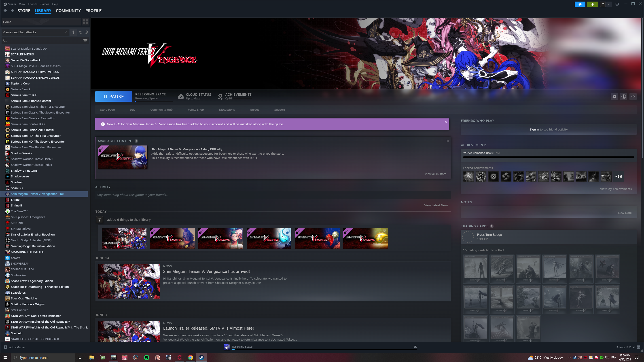This screenshot has width=644, height=362.
Task: Click View Latest News
Action: click(436, 205)
